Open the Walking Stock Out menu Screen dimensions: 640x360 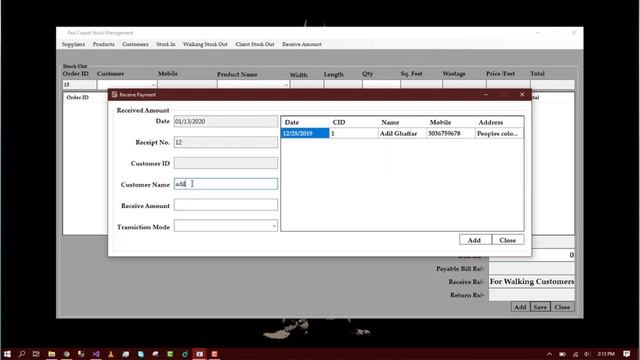pyautogui.click(x=205, y=44)
